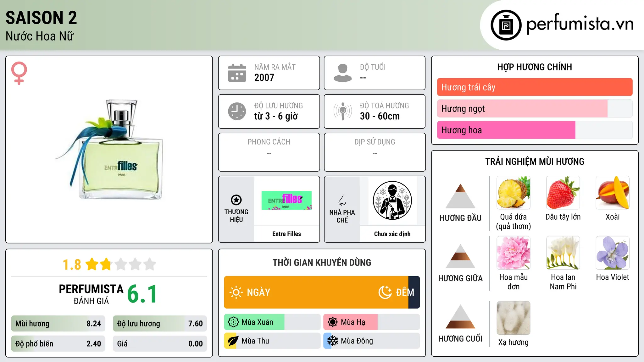Click the first gold rating star

point(92,264)
